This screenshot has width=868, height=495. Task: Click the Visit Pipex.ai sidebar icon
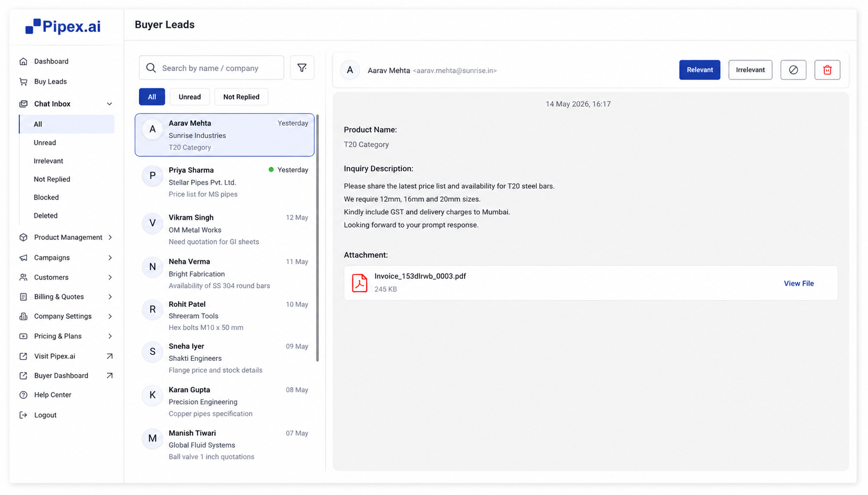click(x=24, y=356)
